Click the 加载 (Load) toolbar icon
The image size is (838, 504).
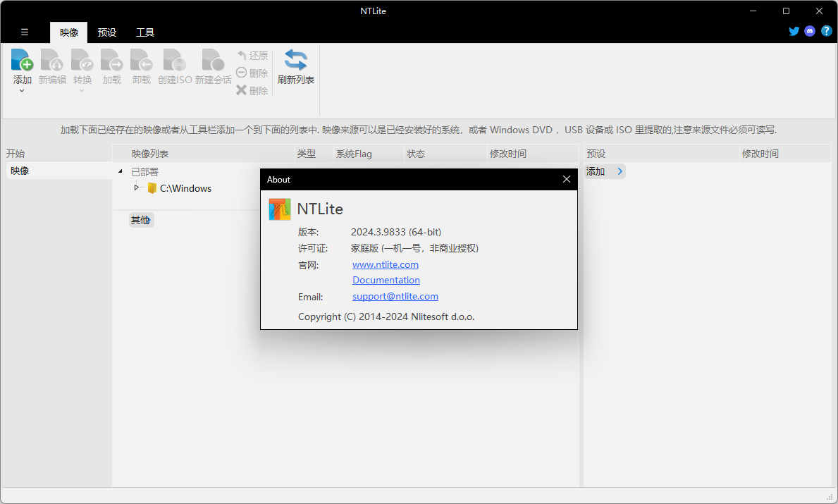pos(111,60)
